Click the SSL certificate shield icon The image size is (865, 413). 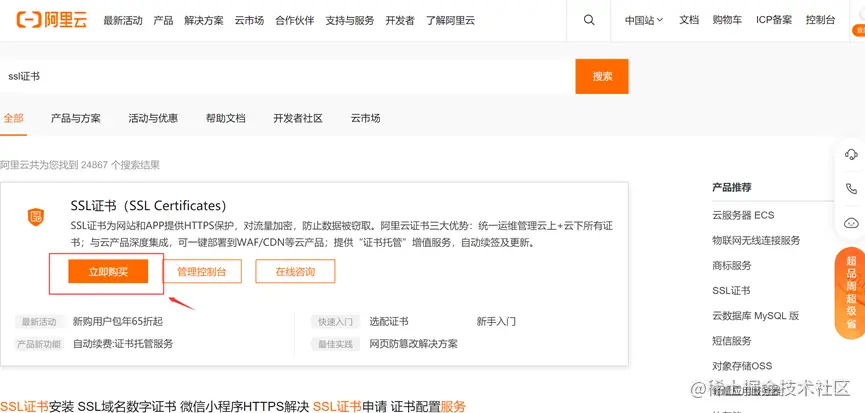36,217
